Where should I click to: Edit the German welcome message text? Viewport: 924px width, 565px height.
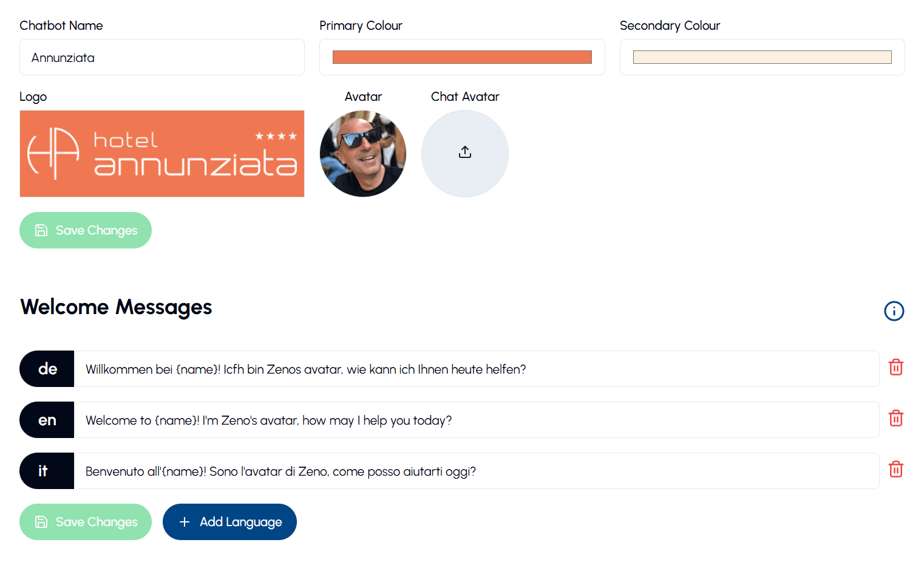476,369
